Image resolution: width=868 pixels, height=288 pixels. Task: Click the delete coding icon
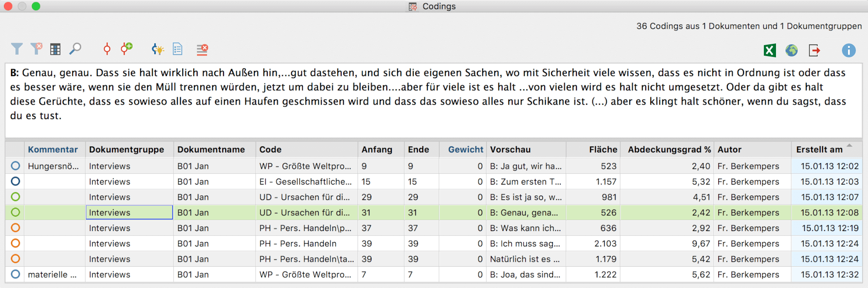pyautogui.click(x=202, y=50)
